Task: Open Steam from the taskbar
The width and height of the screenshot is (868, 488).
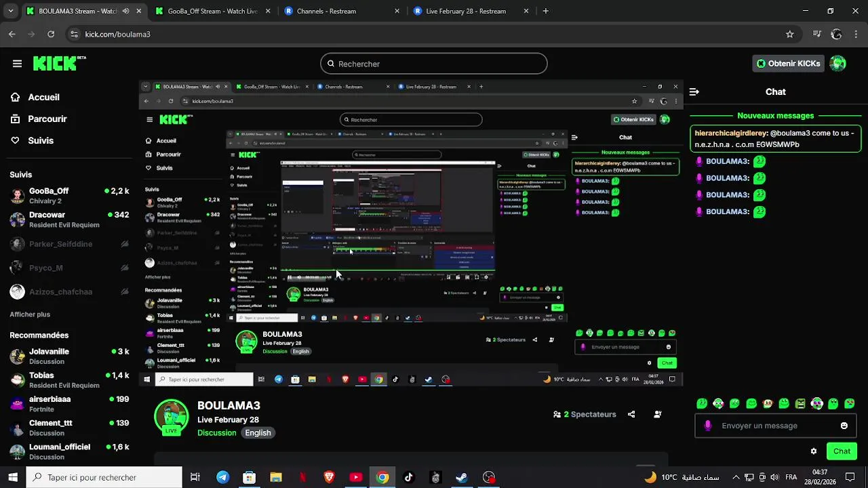Action: point(462,477)
